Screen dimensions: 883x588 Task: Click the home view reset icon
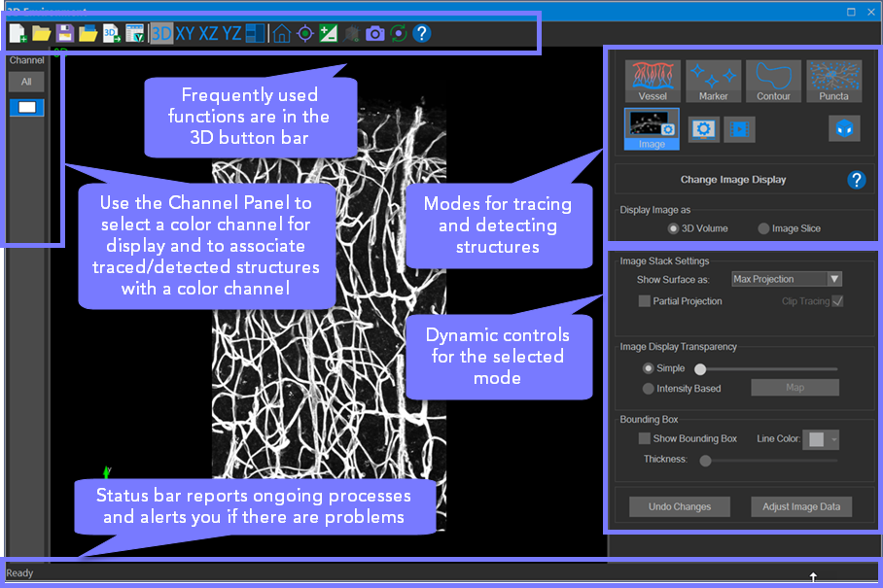281,34
